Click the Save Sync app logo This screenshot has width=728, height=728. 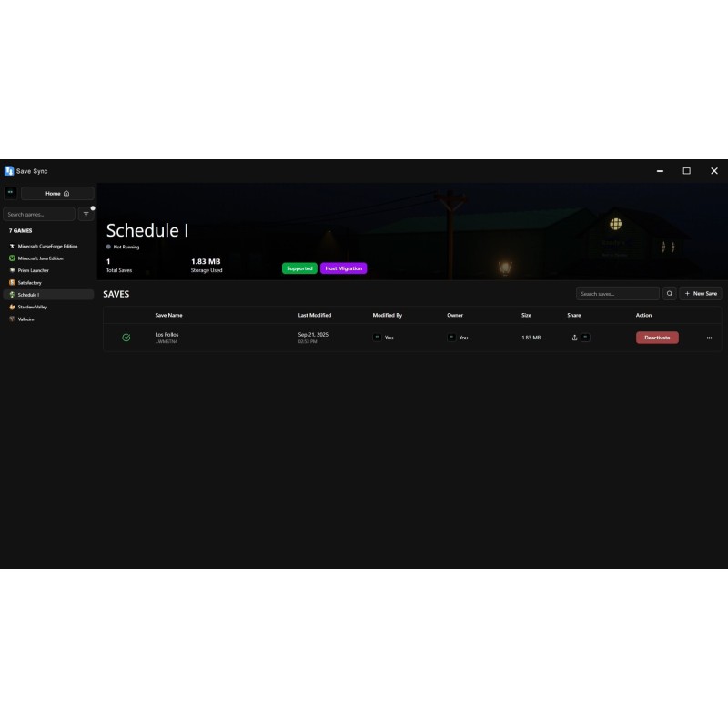[x=9, y=171]
